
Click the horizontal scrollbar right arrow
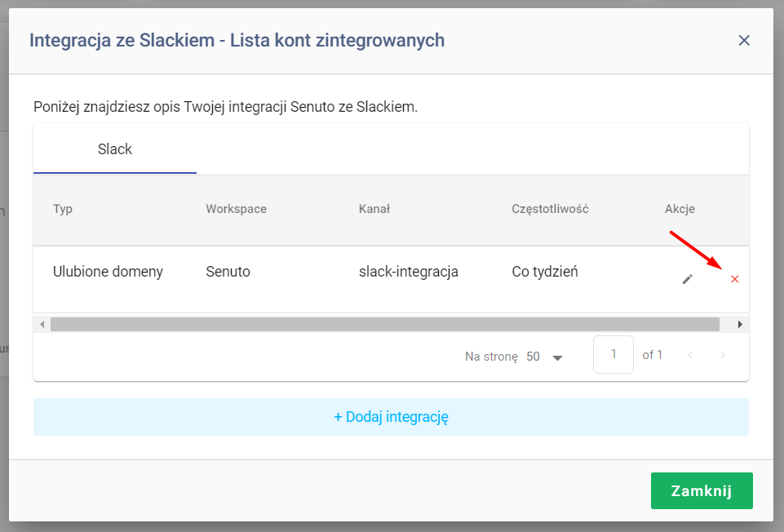click(x=740, y=325)
